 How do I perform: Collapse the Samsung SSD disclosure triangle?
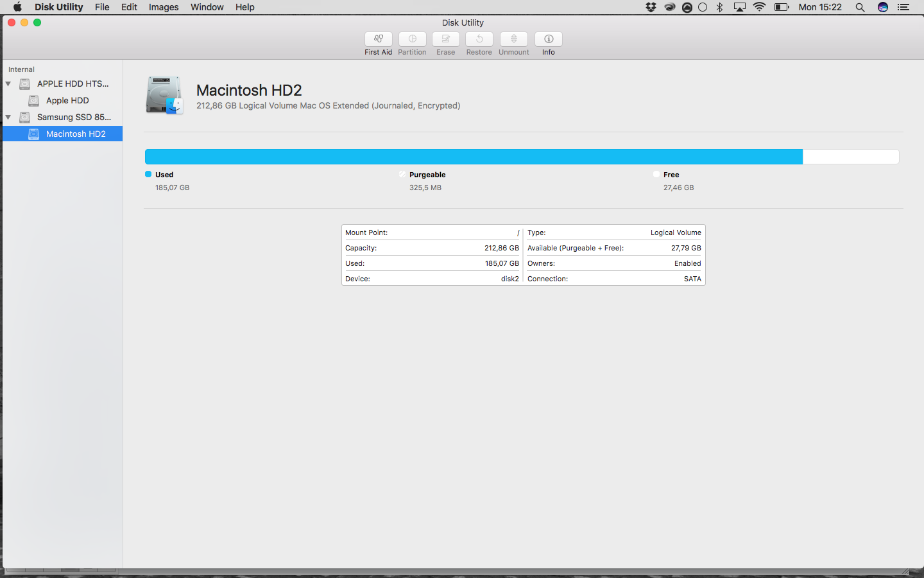pyautogui.click(x=9, y=117)
